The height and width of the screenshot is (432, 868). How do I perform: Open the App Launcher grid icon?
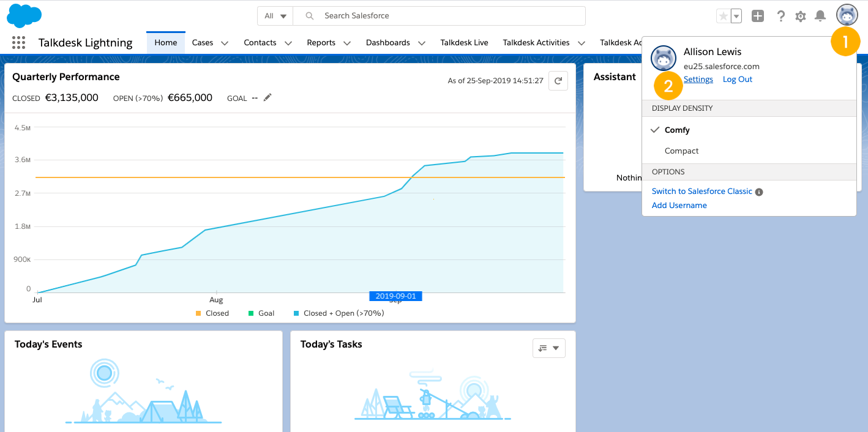pos(18,42)
